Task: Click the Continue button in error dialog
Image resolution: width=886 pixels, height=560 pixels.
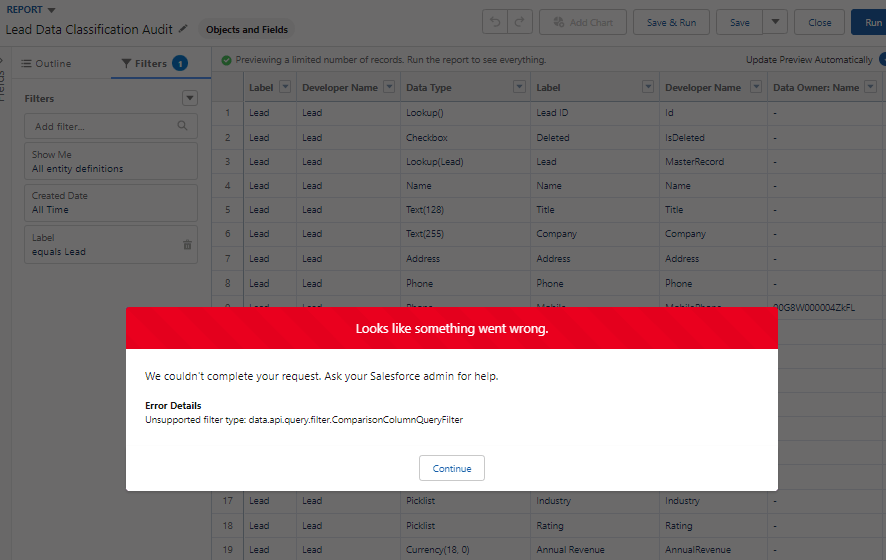Action: (452, 468)
